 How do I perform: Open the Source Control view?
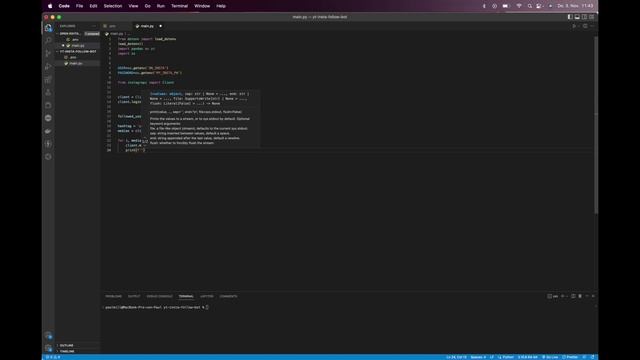48,53
